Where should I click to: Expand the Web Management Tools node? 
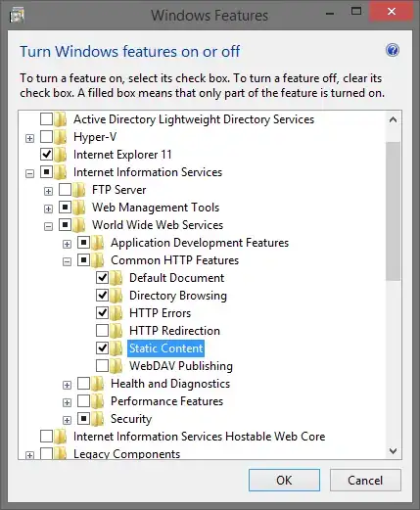48,209
